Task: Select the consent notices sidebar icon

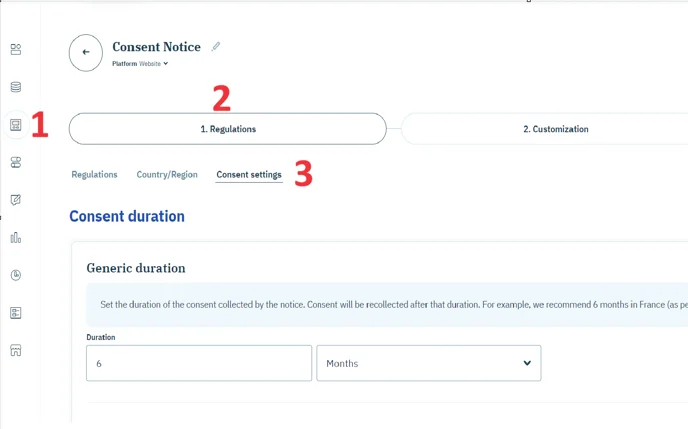Action: [16, 125]
